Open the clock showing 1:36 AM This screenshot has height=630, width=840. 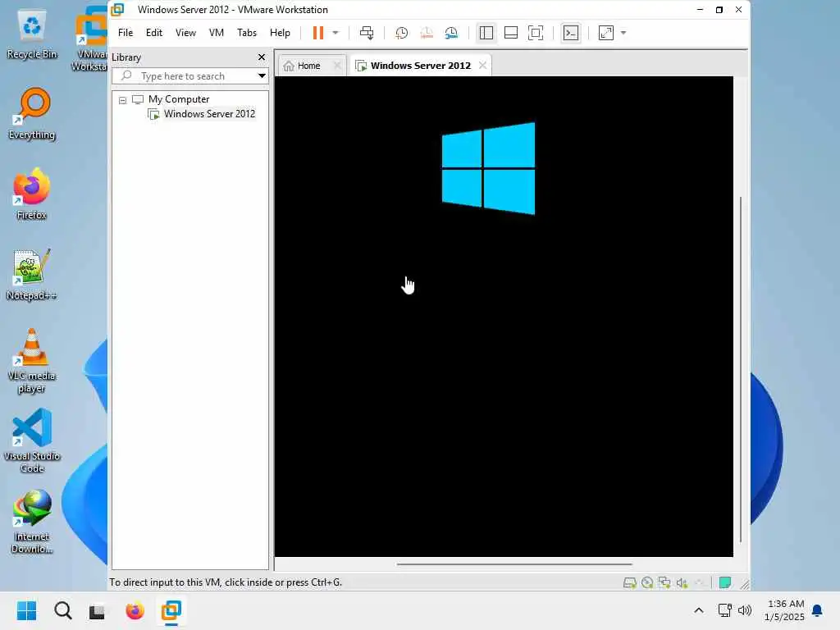tap(784, 610)
